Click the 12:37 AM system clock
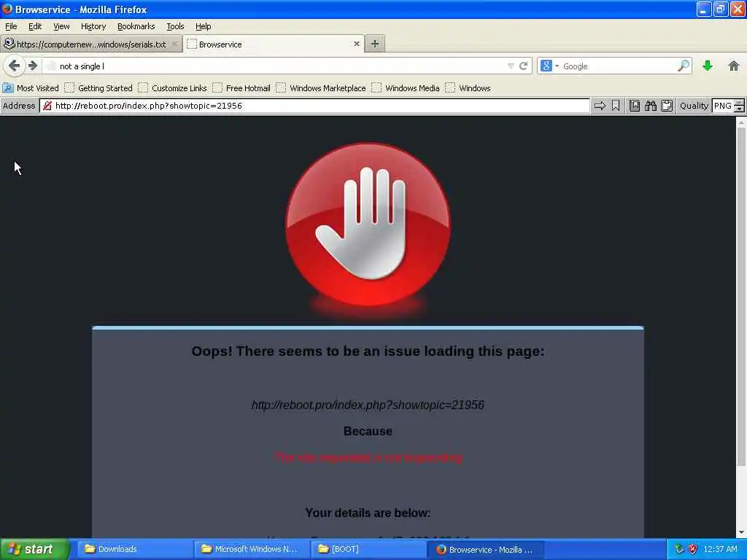Image resolution: width=747 pixels, height=560 pixels. pos(720,549)
